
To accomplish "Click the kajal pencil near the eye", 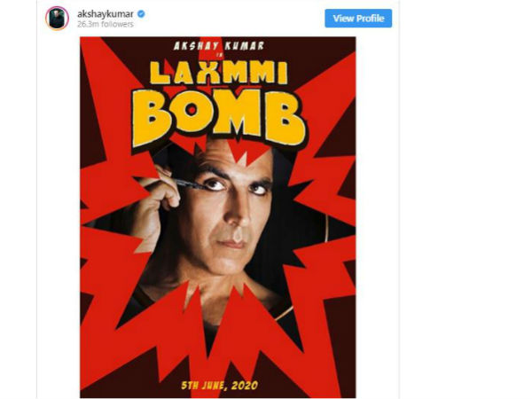I will [190, 184].
